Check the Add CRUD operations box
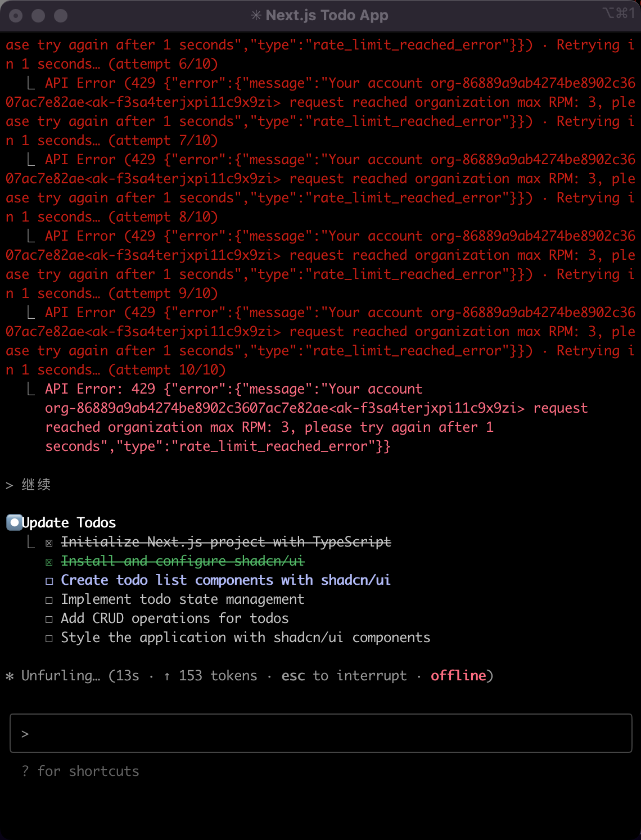The width and height of the screenshot is (641, 840). coord(49,620)
